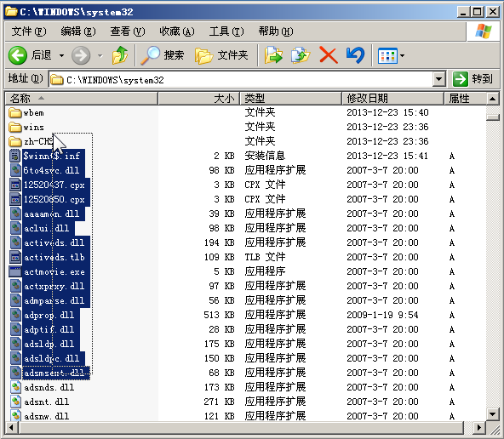This screenshot has height=439, width=504.
Task: Click the horizontal scrollbar left arrow
Action: coord(12,427)
